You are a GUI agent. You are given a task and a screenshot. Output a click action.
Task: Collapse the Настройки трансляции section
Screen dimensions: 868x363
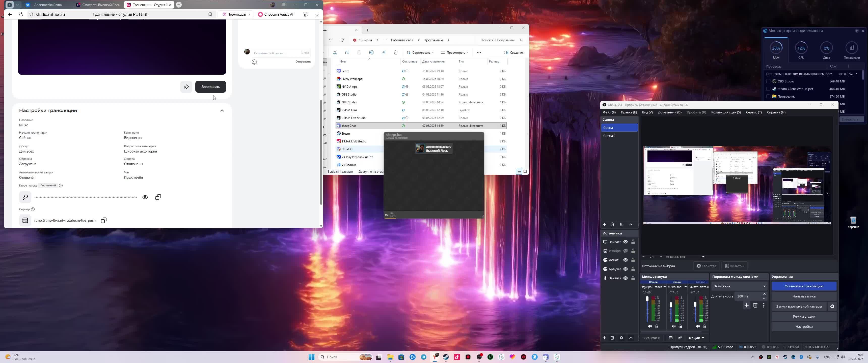pyautogui.click(x=222, y=110)
